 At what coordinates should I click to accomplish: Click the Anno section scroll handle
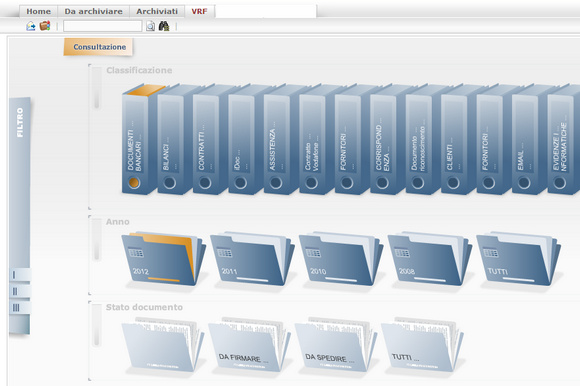point(97,239)
